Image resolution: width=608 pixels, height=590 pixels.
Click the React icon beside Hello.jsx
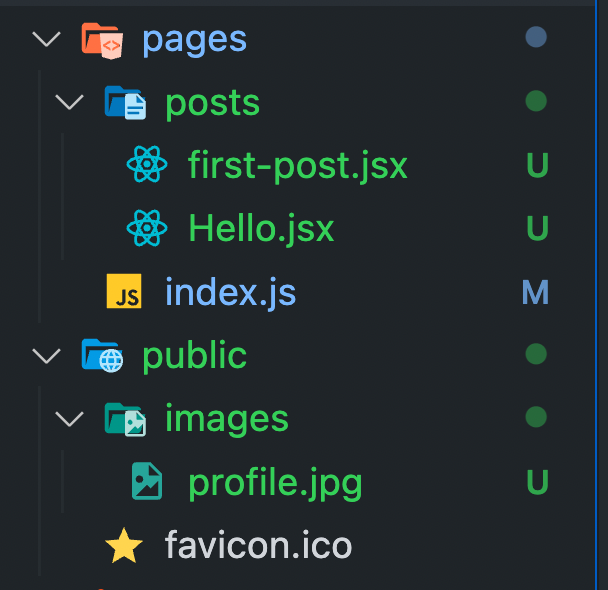pos(147,228)
